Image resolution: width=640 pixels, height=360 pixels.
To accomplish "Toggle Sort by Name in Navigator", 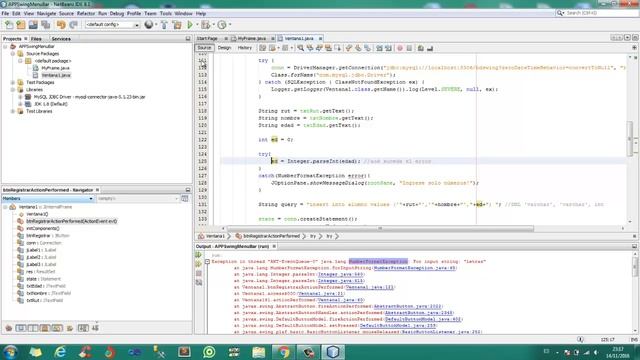I will pyautogui.click(x=83, y=328).
